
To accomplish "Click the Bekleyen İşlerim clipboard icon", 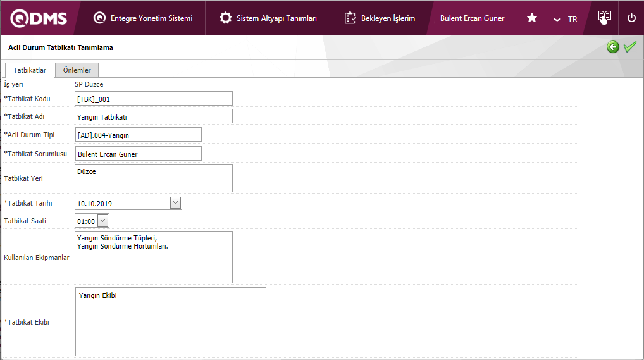I will coord(350,18).
